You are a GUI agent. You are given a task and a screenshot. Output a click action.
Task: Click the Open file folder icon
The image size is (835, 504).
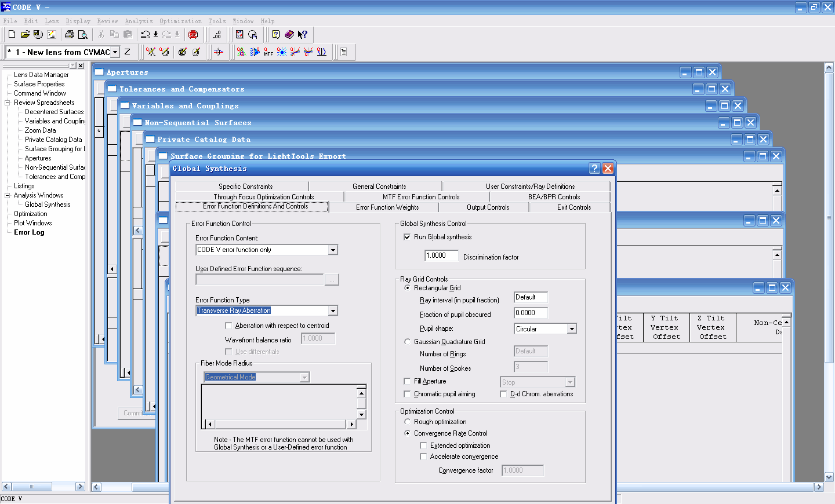[x=25, y=34]
